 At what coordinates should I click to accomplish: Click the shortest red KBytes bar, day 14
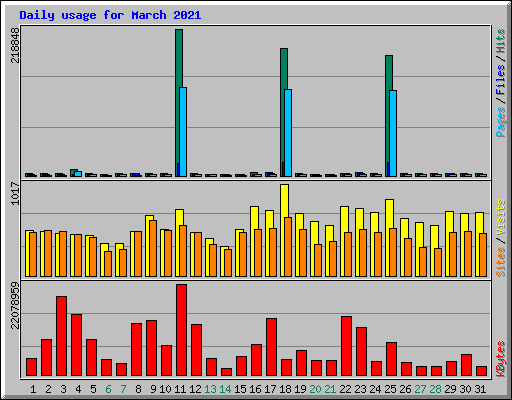point(226,372)
